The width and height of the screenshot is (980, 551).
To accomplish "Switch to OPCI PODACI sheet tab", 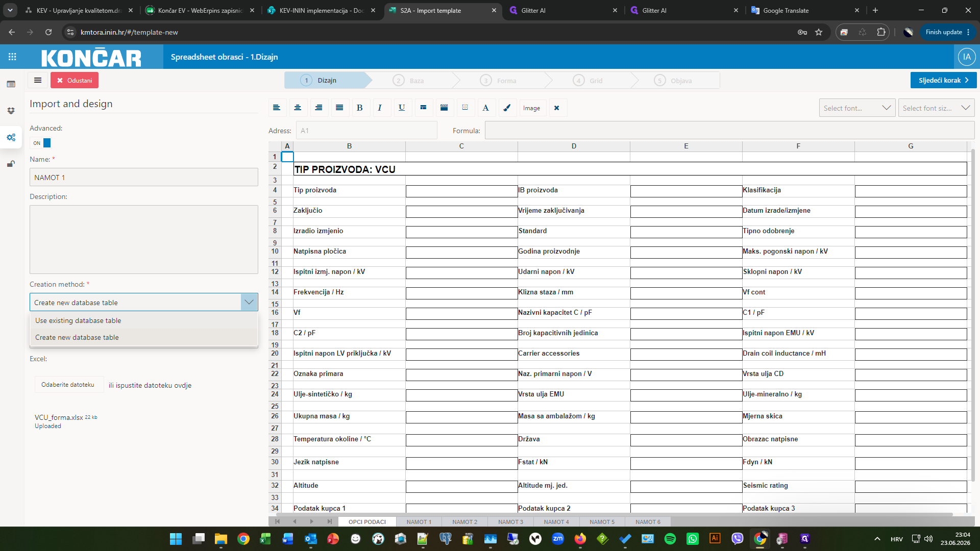I will pos(367,522).
